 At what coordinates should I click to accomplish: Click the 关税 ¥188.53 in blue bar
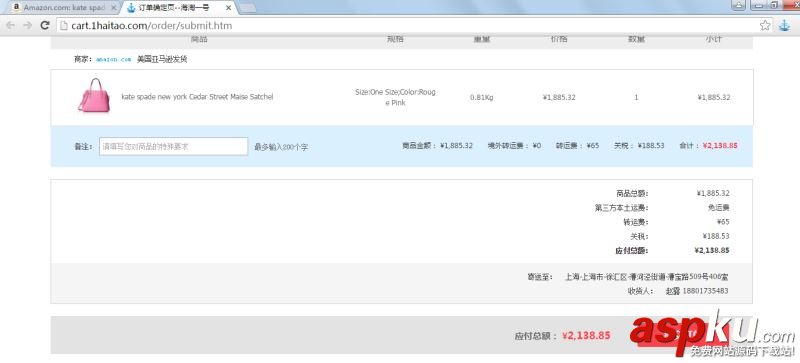[639, 146]
